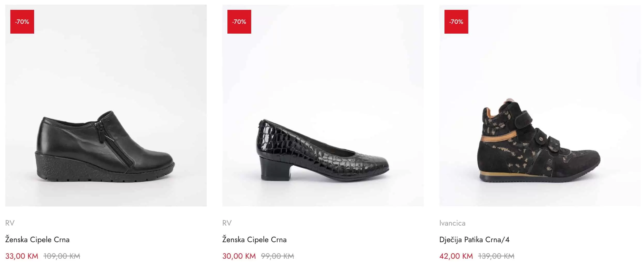Click the crossed-out 109,00 KM price

coord(62,256)
